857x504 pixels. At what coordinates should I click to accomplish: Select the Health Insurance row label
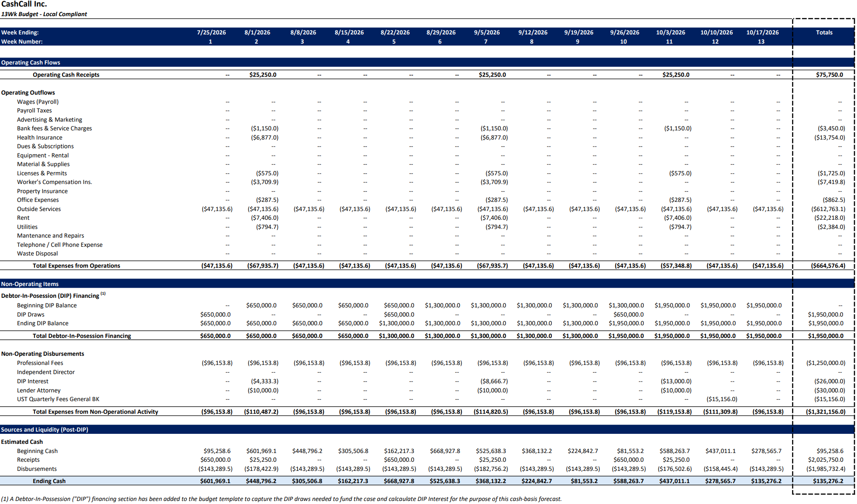pyautogui.click(x=40, y=137)
